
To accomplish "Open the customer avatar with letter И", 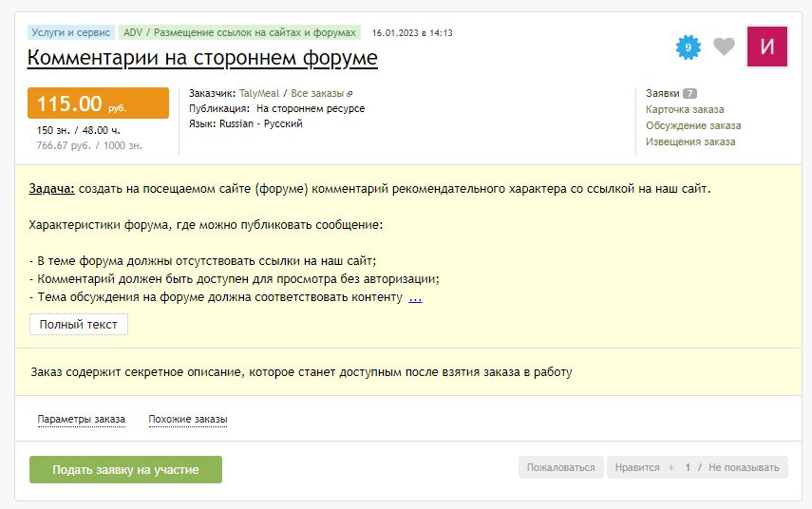I will coord(767,47).
